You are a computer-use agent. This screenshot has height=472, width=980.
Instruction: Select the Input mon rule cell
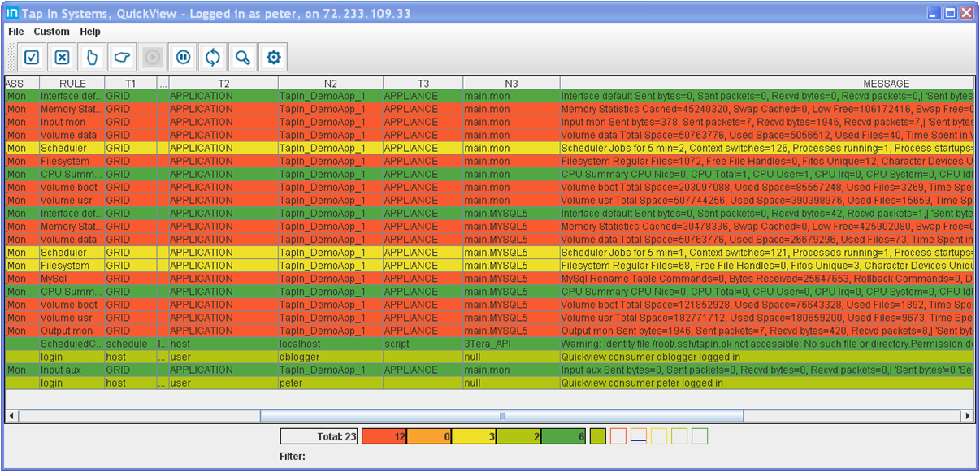(72, 122)
